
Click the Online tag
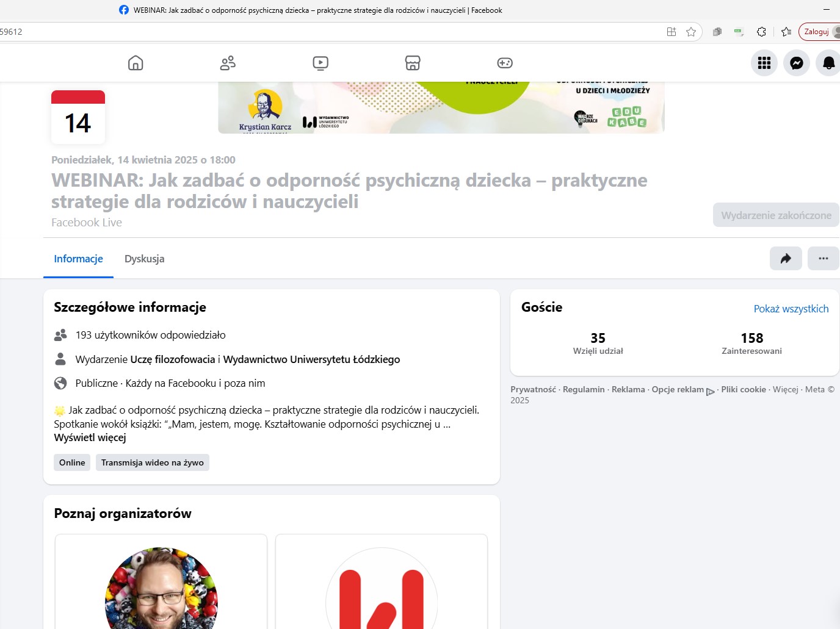[72, 462]
